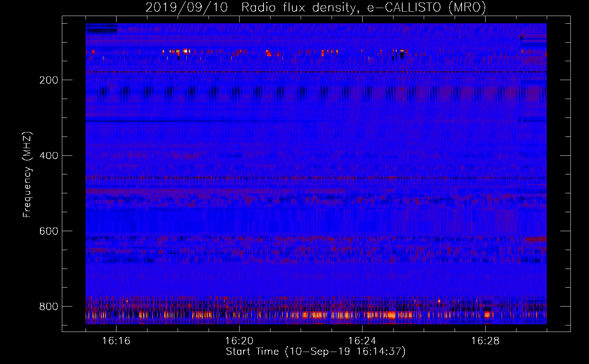Click the 16:16 time tick label
The image size is (589, 364).
coord(116,341)
